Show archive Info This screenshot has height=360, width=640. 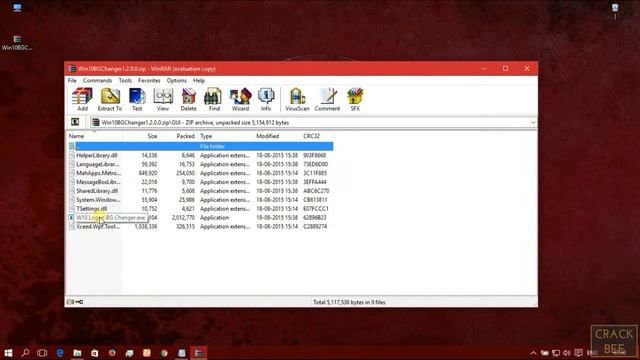(266, 100)
